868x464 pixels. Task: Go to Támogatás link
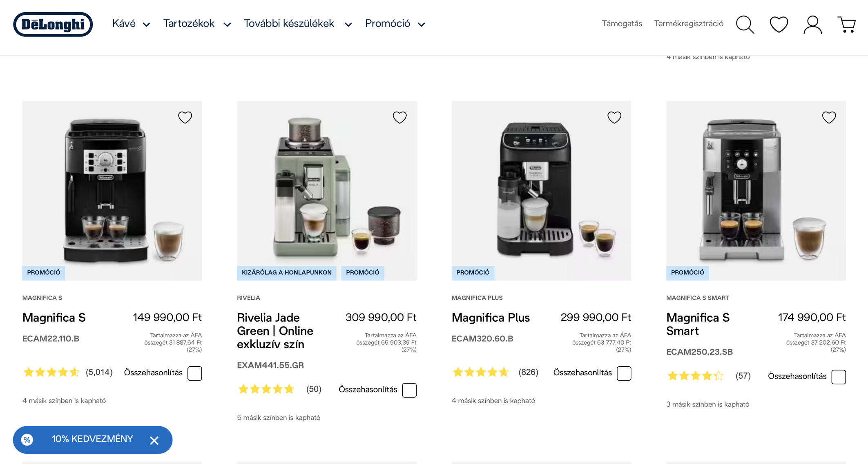[622, 24]
